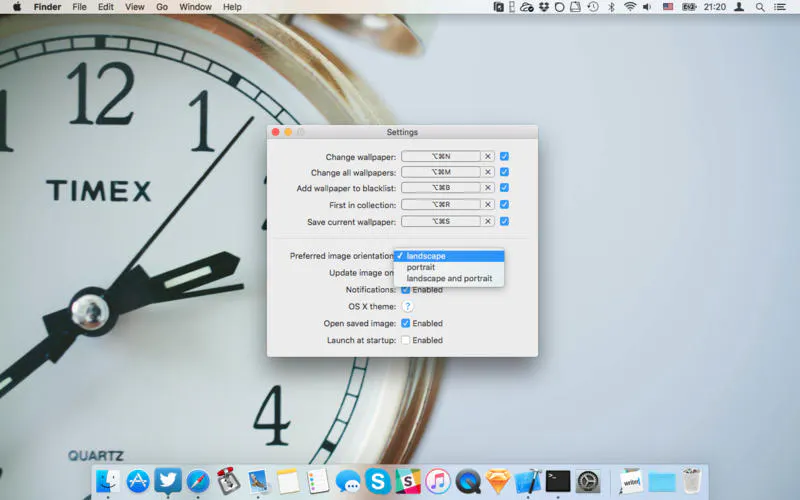Screen dimensions: 800x500
Task: Open Finder from the Dock
Action: click(x=108, y=481)
